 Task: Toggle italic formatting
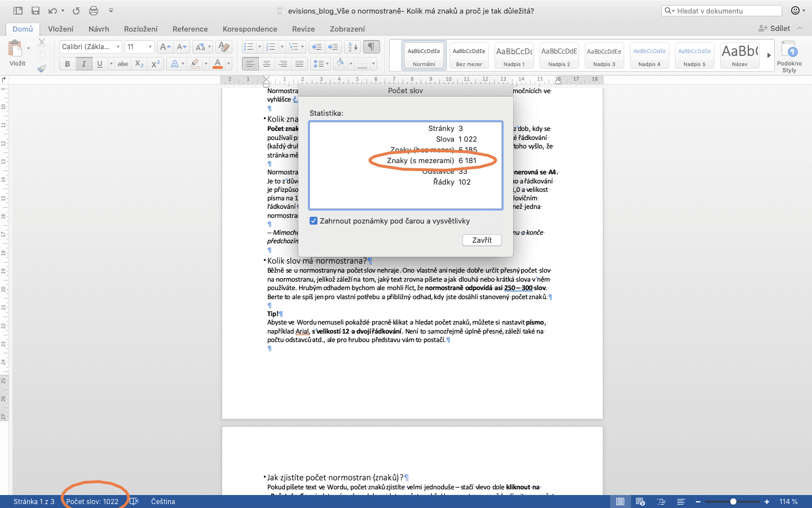coord(83,64)
